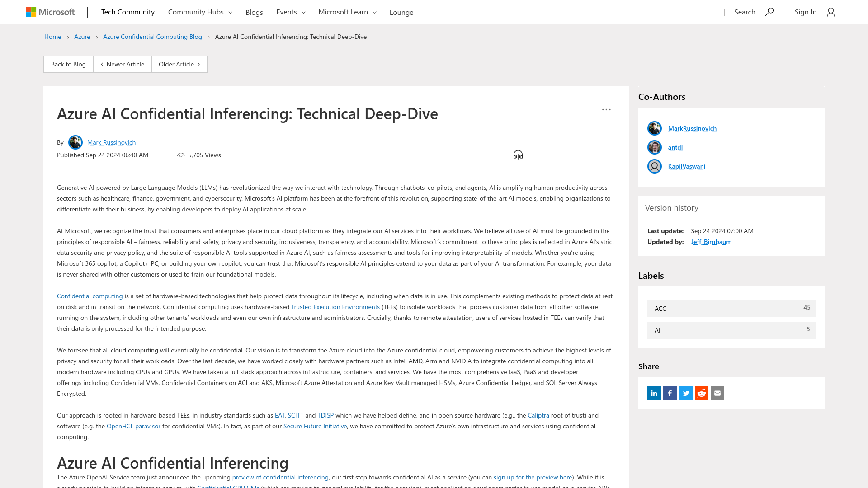Expand Events dropdown menu
Viewport: 868px width, 488px height.
click(x=291, y=12)
